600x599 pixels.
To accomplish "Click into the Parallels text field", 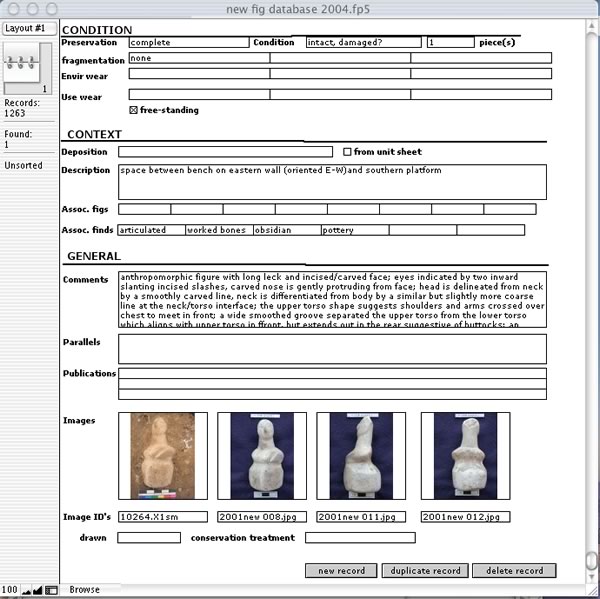I will click(332, 349).
